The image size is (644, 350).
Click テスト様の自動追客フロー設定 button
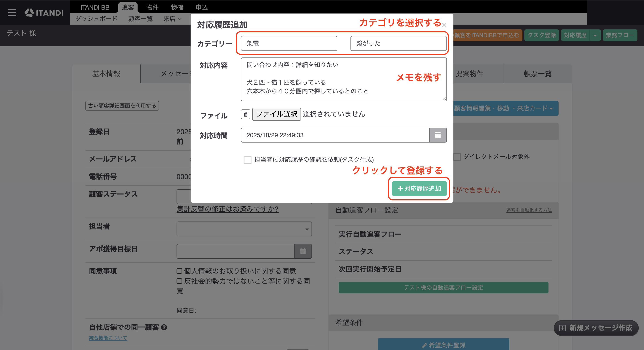tap(443, 288)
